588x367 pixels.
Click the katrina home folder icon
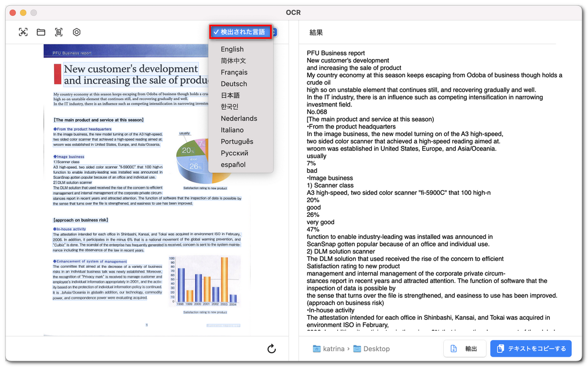coord(317,349)
